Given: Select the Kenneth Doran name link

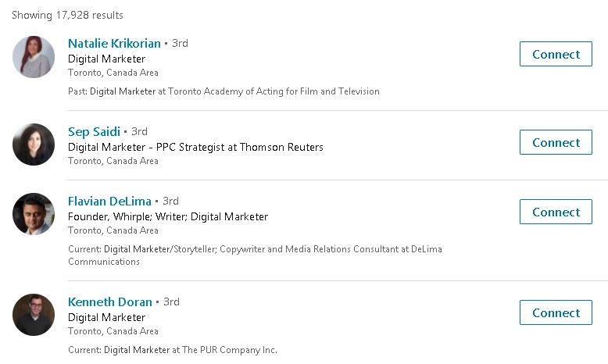Looking at the screenshot, I should pos(110,302).
